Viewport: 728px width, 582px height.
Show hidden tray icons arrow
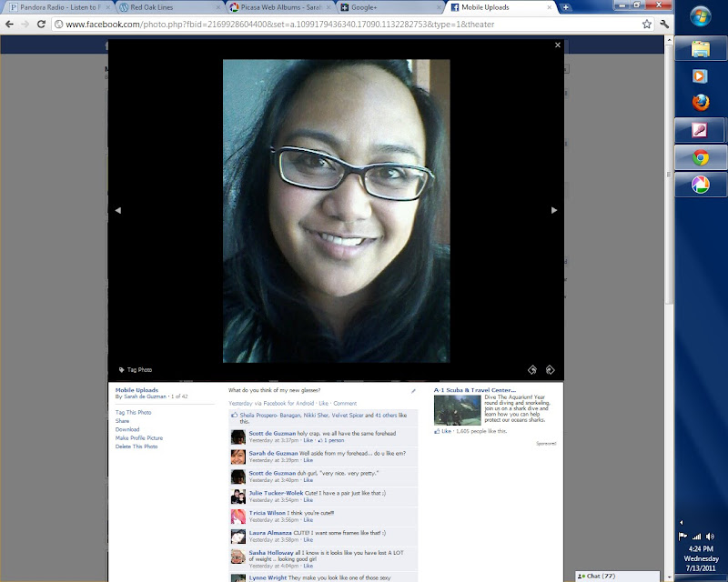coord(682,522)
